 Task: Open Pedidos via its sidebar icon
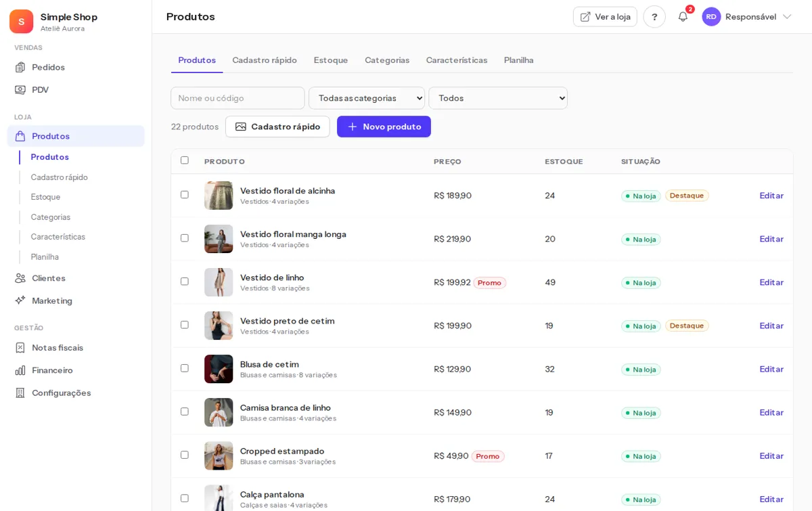20,67
